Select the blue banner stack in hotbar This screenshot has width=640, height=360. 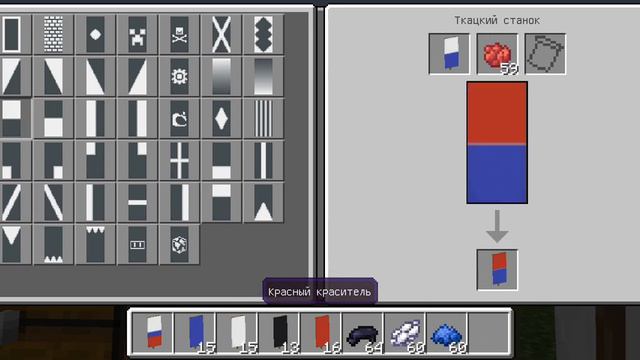[195, 332]
